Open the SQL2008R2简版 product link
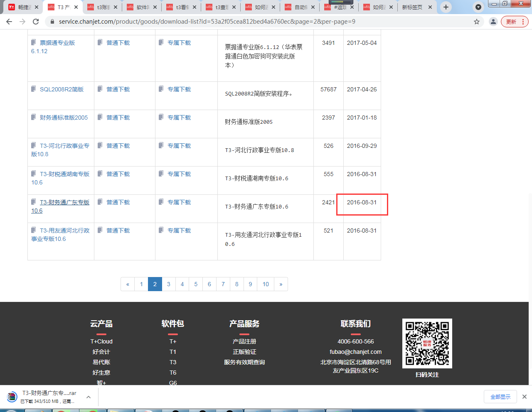Image resolution: width=532 pixels, height=412 pixels. (x=62, y=89)
